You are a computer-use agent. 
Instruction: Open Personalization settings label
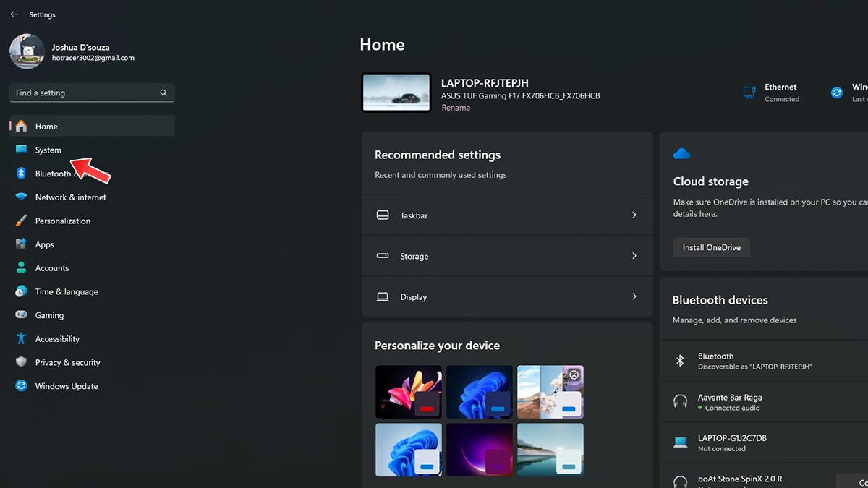click(x=63, y=221)
